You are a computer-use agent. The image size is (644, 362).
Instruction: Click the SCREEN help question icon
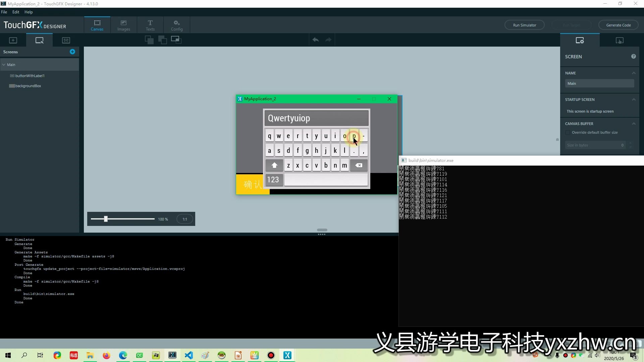[x=633, y=56]
